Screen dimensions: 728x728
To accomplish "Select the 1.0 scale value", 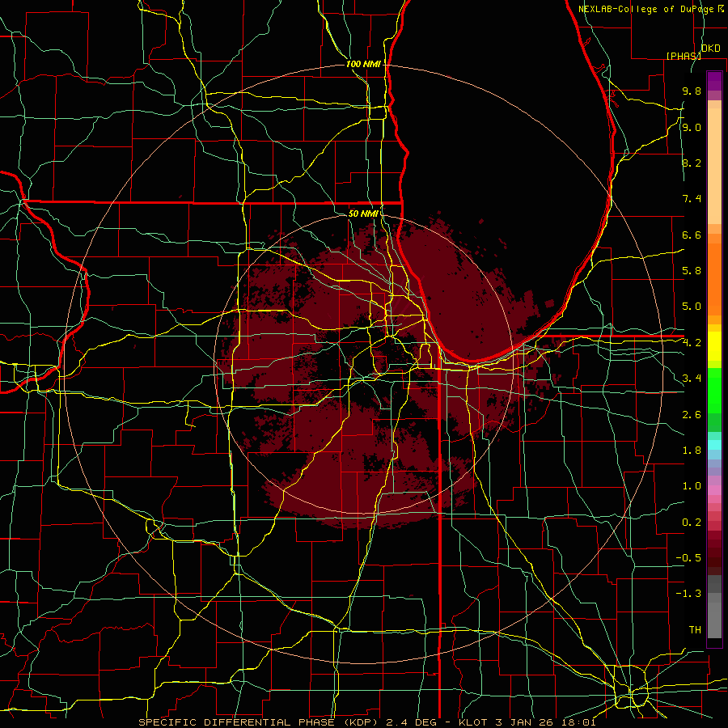I will point(692,486).
